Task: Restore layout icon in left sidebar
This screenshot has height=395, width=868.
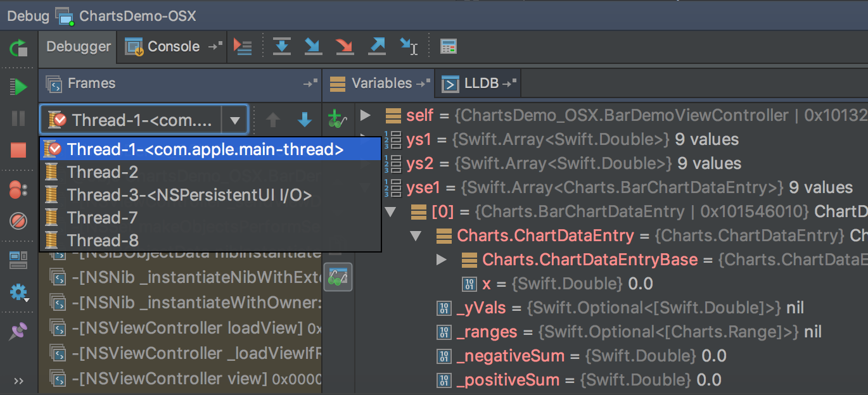Action: click(x=18, y=260)
